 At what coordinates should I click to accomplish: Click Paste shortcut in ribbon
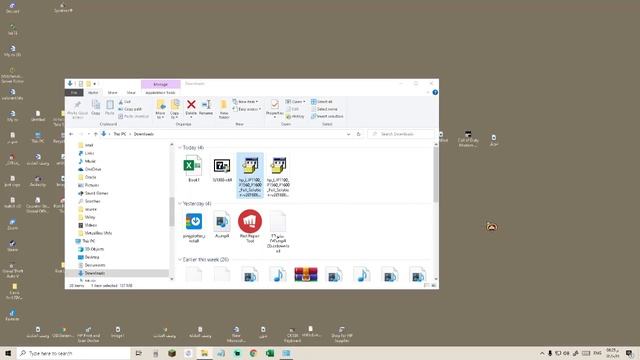(x=134, y=116)
